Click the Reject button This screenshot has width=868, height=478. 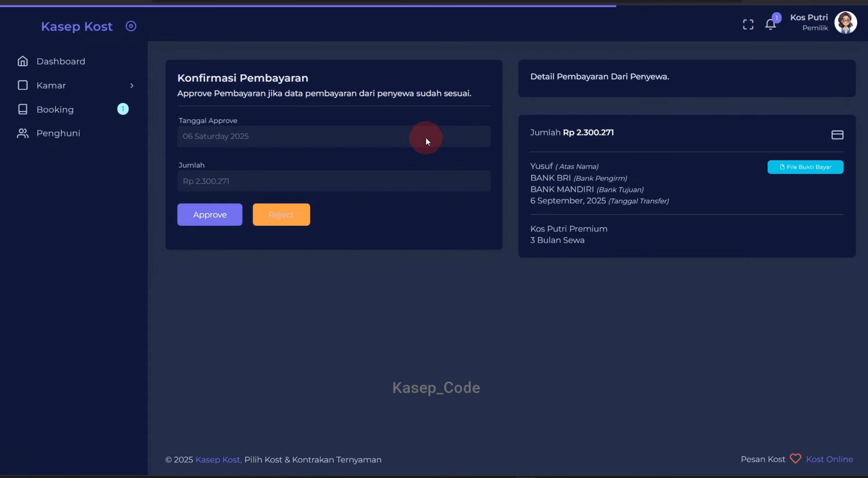coord(281,214)
